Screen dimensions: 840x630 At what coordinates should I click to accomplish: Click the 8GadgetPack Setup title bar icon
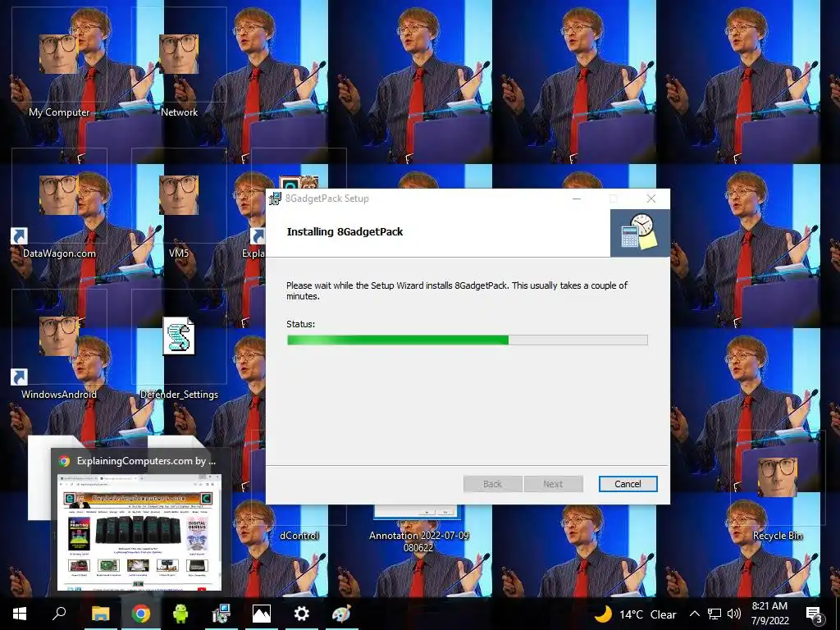click(x=275, y=199)
